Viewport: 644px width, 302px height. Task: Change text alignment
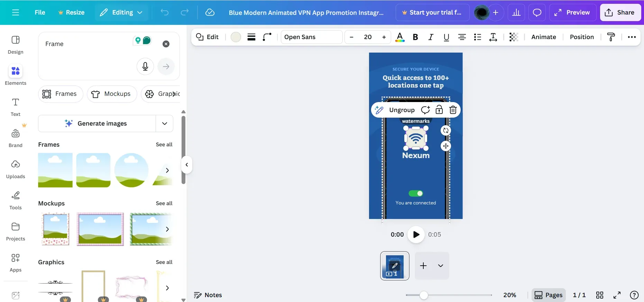click(462, 37)
